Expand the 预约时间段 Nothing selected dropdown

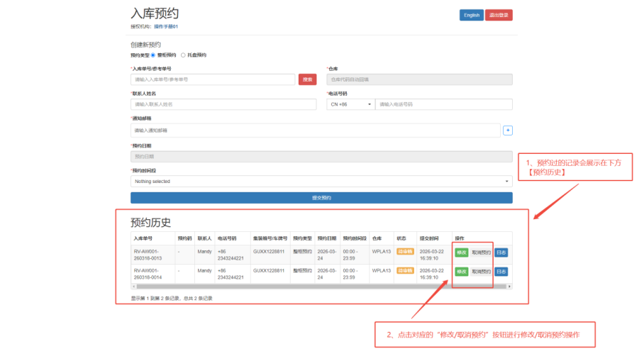point(321,181)
